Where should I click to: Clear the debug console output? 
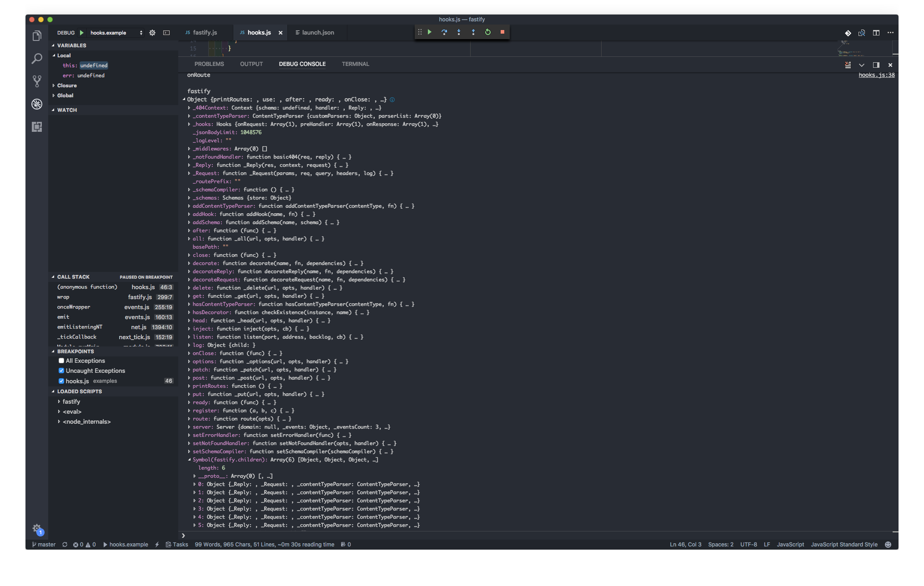tap(848, 65)
